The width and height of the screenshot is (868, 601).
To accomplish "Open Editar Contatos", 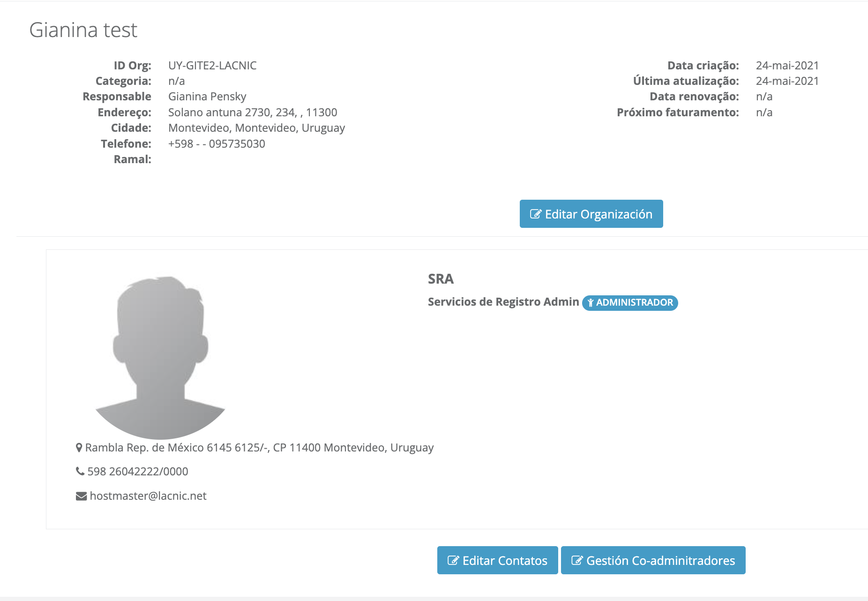I will [497, 560].
